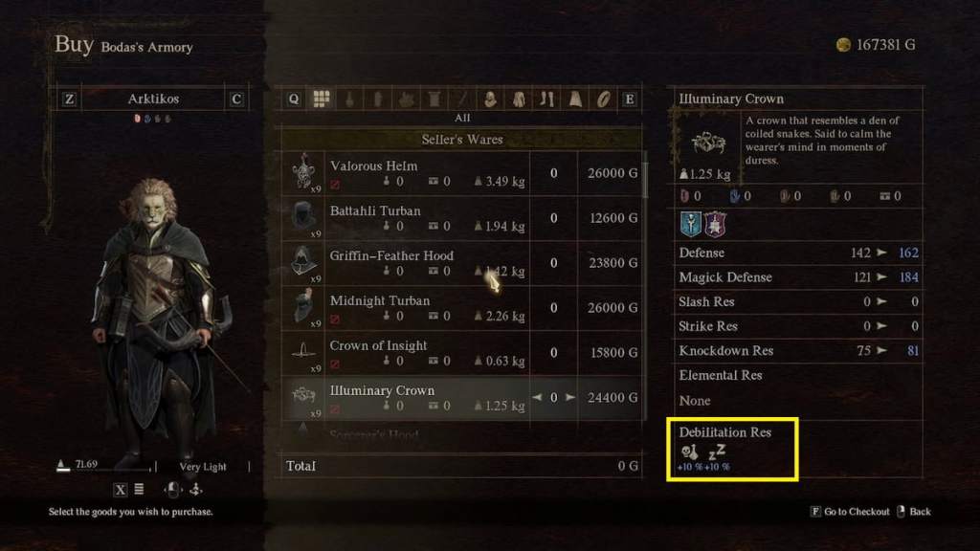Select the All items grid category
Image resolution: width=980 pixels, height=551 pixels.
coord(322,99)
